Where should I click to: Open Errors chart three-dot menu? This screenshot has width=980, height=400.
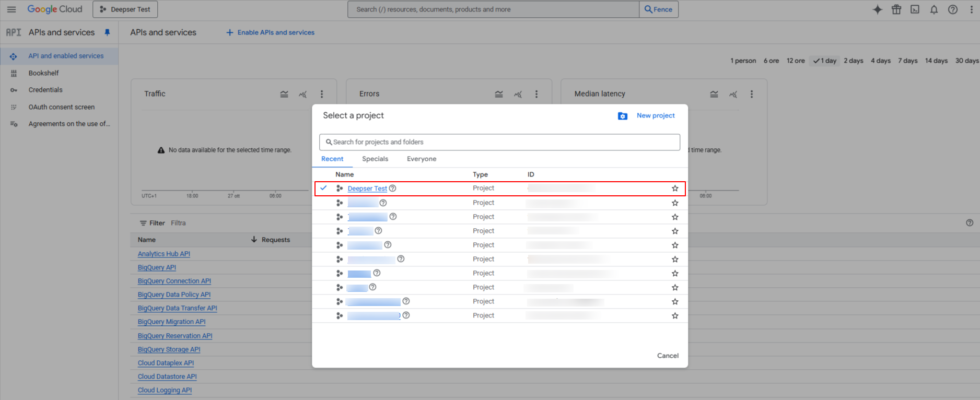(x=536, y=94)
